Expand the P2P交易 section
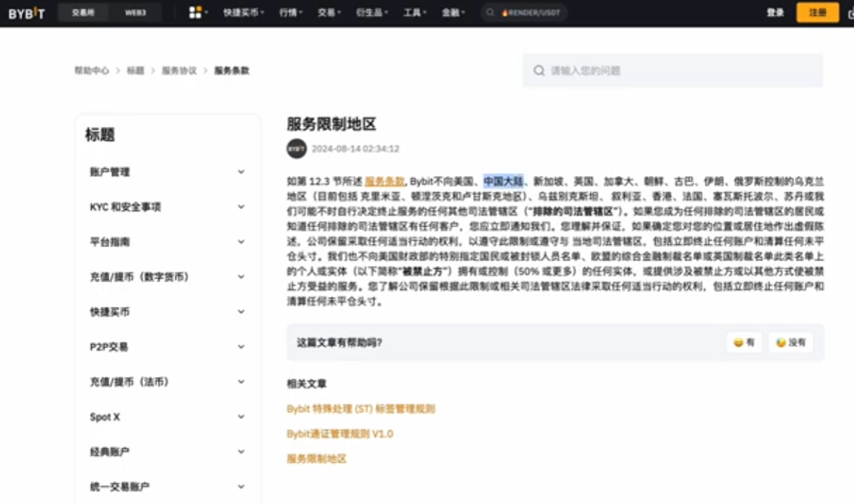 pos(167,347)
